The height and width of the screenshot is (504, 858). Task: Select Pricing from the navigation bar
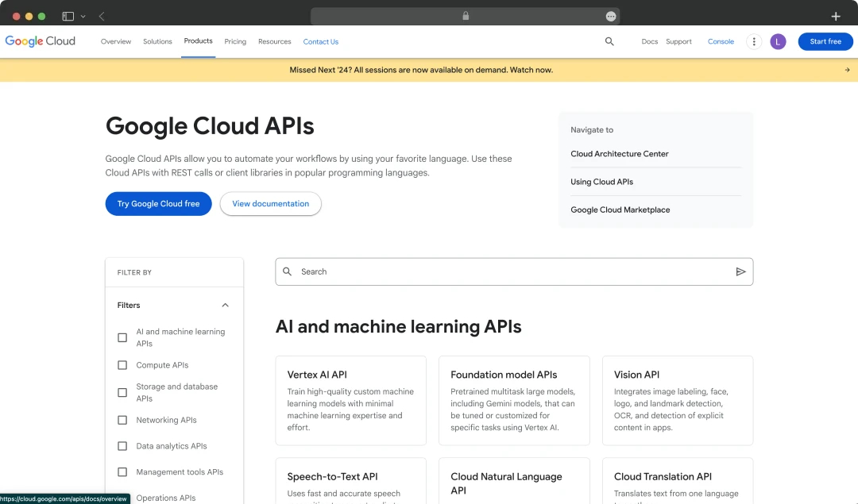click(235, 41)
